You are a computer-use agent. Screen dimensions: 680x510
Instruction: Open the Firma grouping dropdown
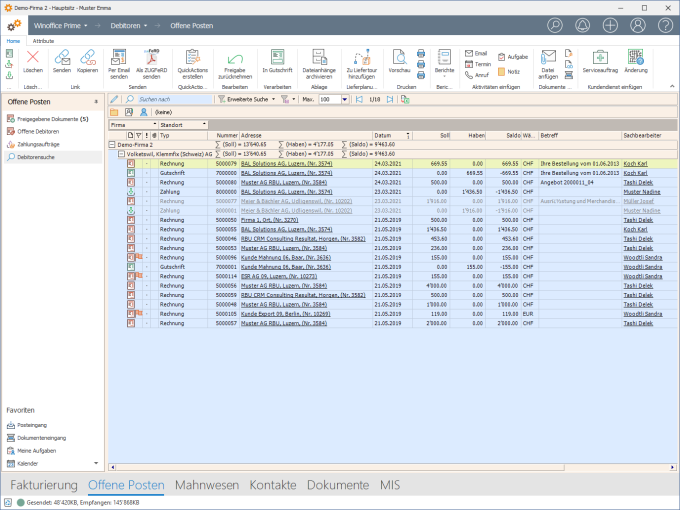coord(154,125)
